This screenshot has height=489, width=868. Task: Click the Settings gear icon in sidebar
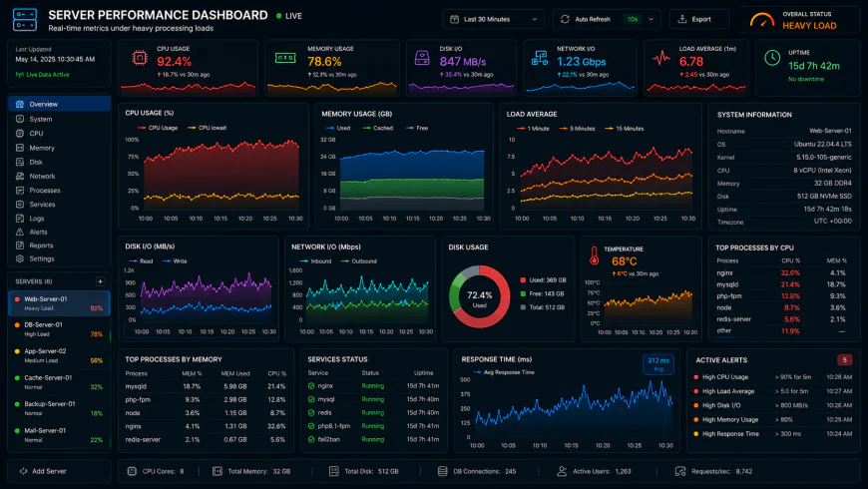coord(20,258)
